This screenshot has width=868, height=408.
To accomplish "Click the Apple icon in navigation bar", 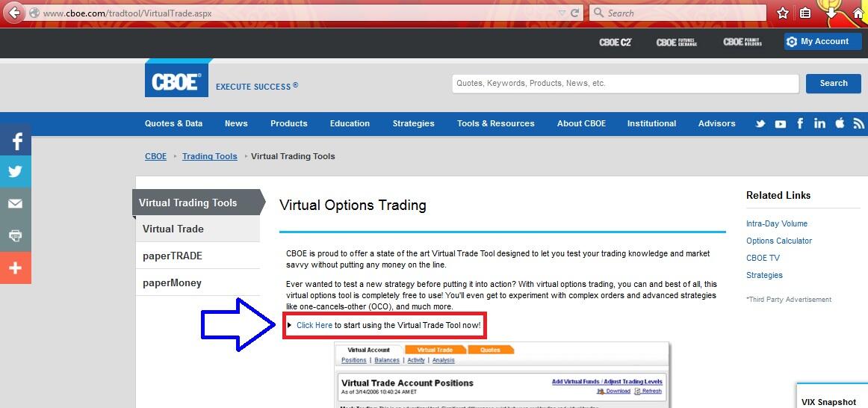I will pyautogui.click(x=840, y=123).
